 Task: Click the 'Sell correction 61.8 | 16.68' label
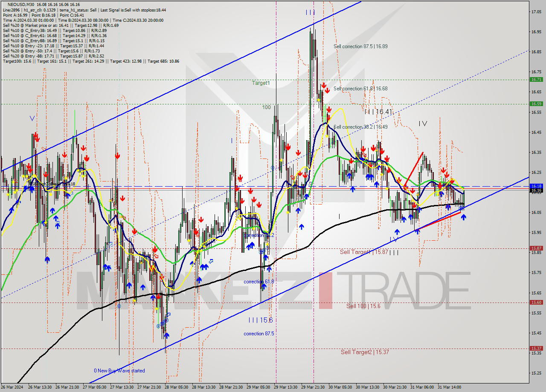coord(360,89)
